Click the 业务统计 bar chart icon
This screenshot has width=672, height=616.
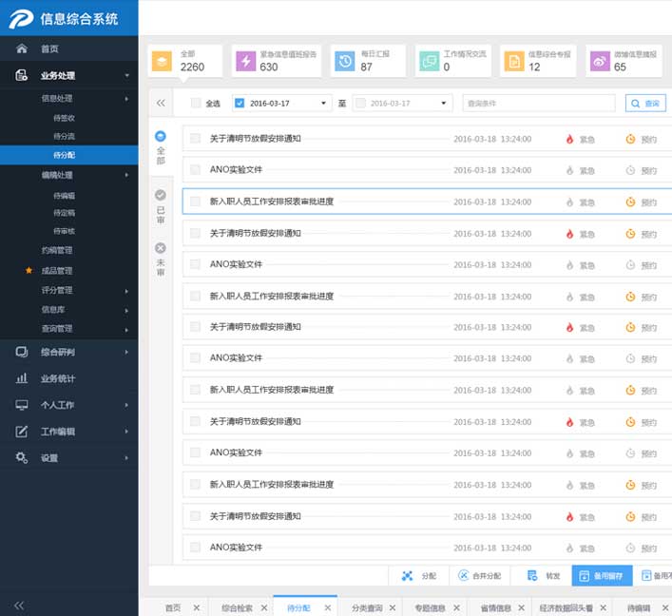pyautogui.click(x=22, y=378)
